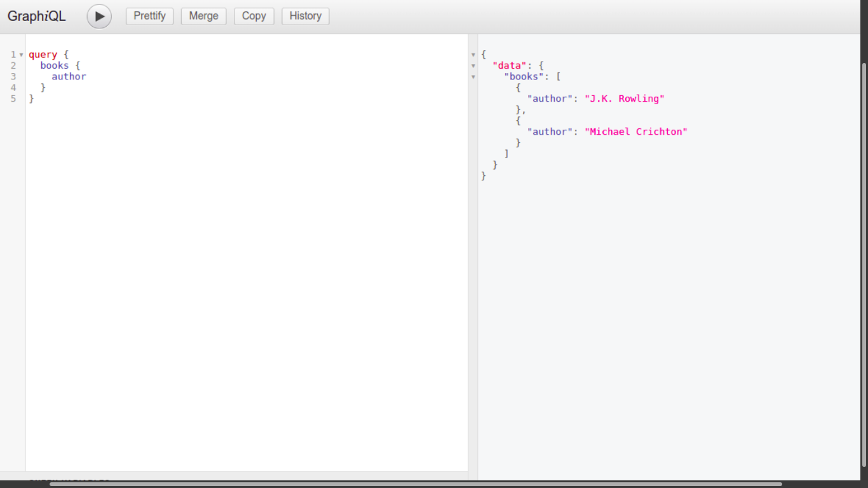
Task: Click the Merge button
Action: (203, 16)
